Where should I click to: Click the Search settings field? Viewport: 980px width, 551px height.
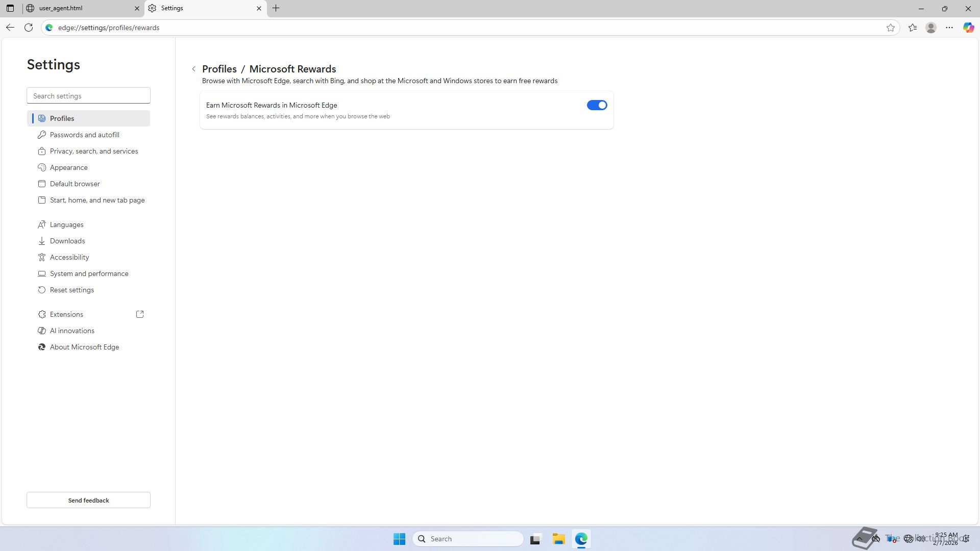[88, 96]
